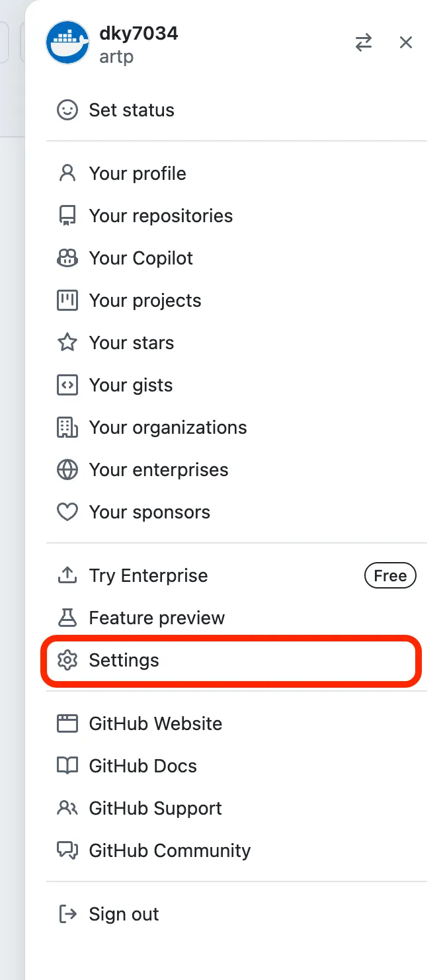Viewport: 443px width, 980px height.
Task: Click the Set status smiley icon
Action: click(67, 110)
